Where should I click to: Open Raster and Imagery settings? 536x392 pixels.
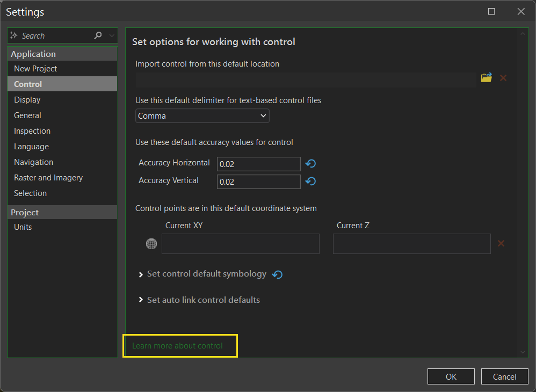point(62,178)
